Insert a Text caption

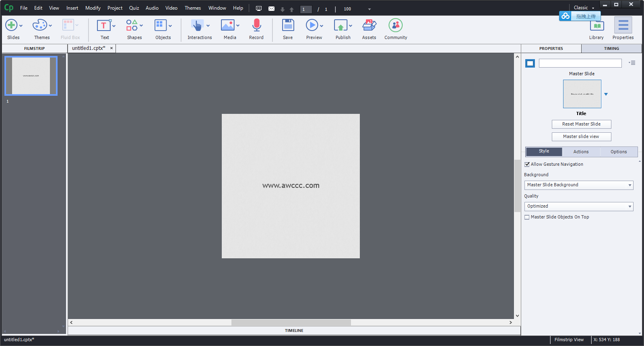(103, 25)
